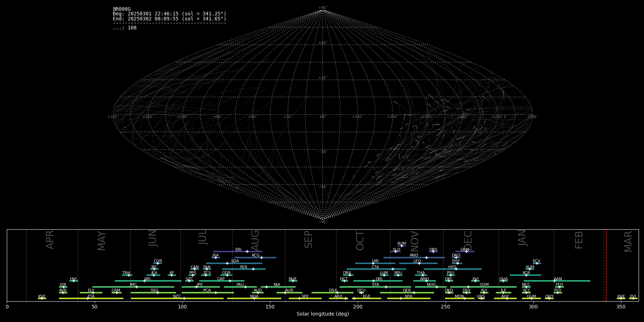
Task: Click the FEB month label
Action: (579, 240)
